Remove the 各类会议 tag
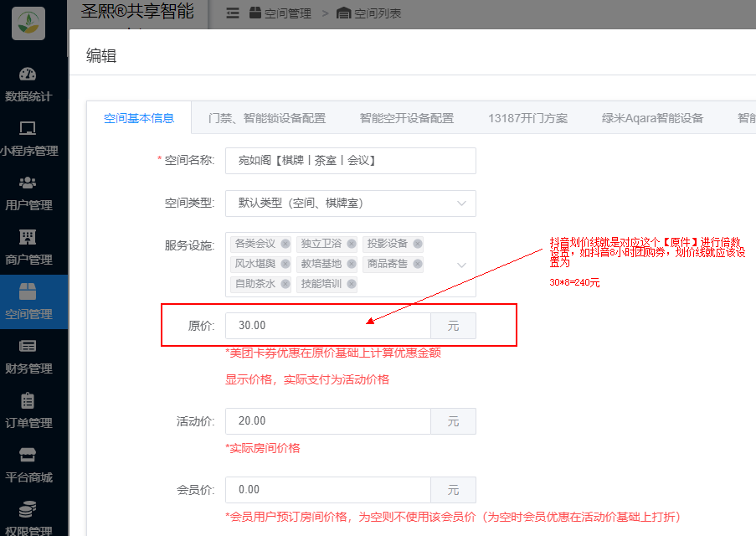This screenshot has height=536, width=756. 285,244
